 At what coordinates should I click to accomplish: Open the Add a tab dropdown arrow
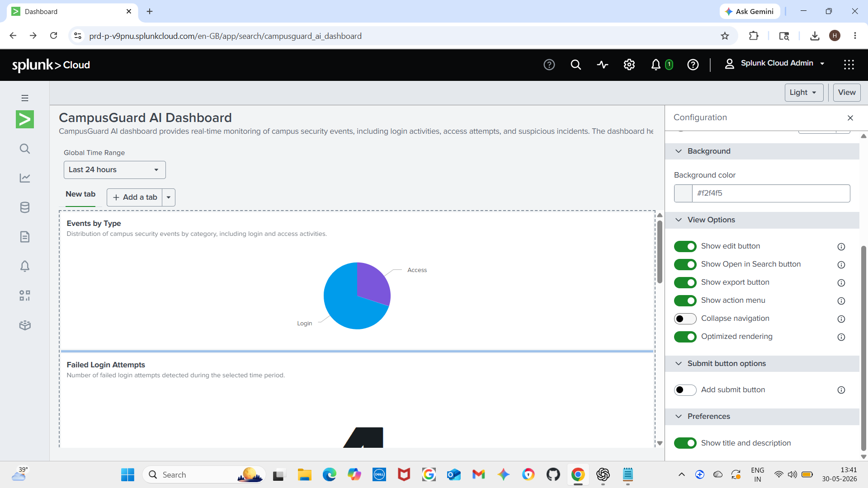coord(169,197)
